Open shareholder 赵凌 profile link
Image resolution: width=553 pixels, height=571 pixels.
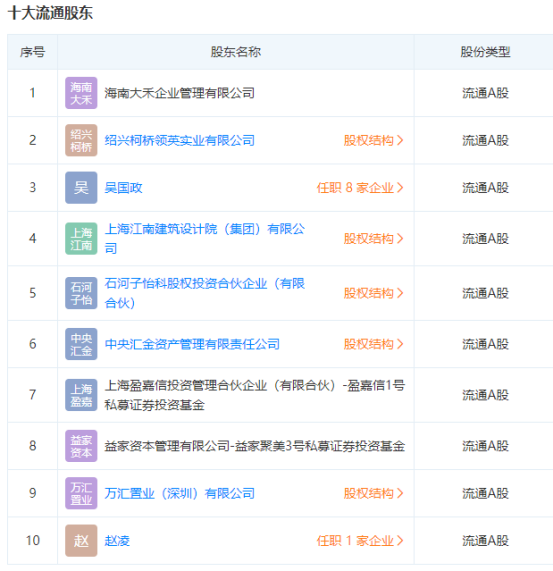click(117, 541)
